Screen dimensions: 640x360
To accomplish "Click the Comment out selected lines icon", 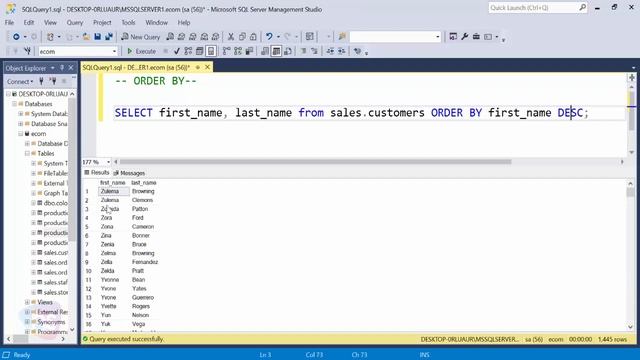I will pyautogui.click(x=303, y=51).
